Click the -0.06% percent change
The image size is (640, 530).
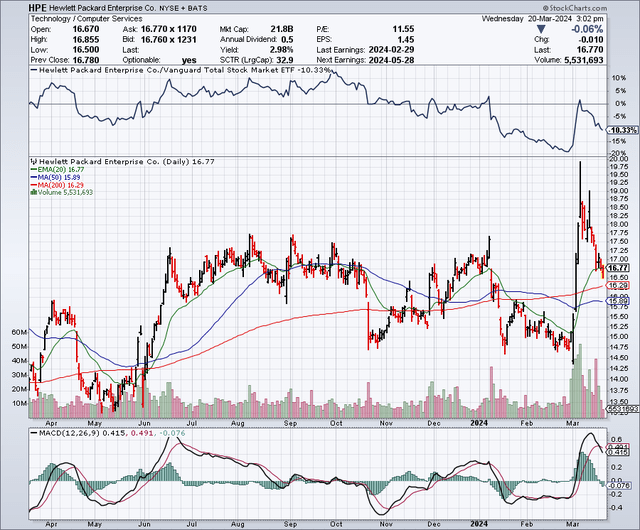pyautogui.click(x=587, y=29)
